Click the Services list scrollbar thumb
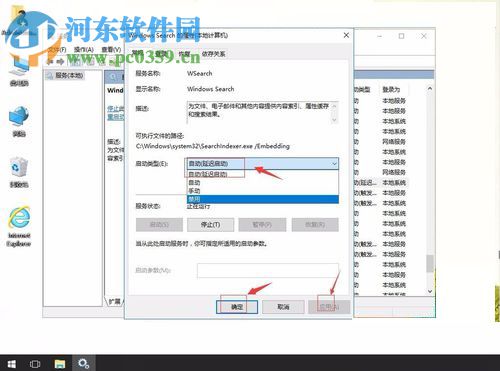This screenshot has width=500, height=371. (430, 264)
